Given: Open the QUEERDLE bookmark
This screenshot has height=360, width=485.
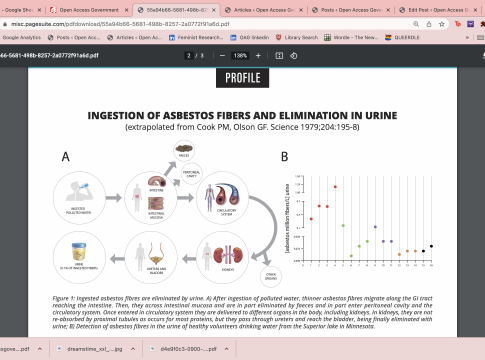Looking at the screenshot, I should click(402, 37).
